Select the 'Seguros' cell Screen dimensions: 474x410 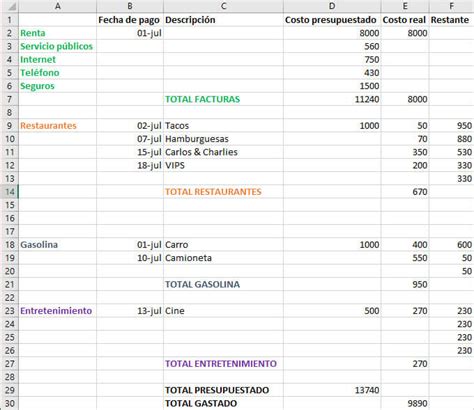[x=57, y=86]
